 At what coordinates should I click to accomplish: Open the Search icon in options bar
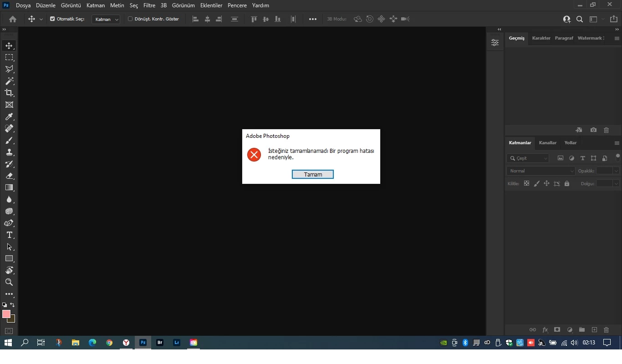pyautogui.click(x=580, y=19)
